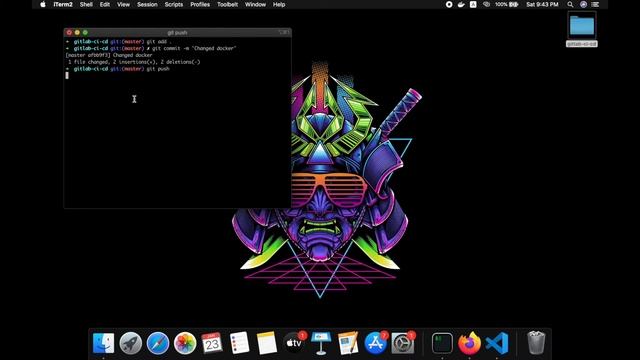Open the iTerm2 application menu
Image resolution: width=640 pixels, height=360 pixels.
coord(63,4)
